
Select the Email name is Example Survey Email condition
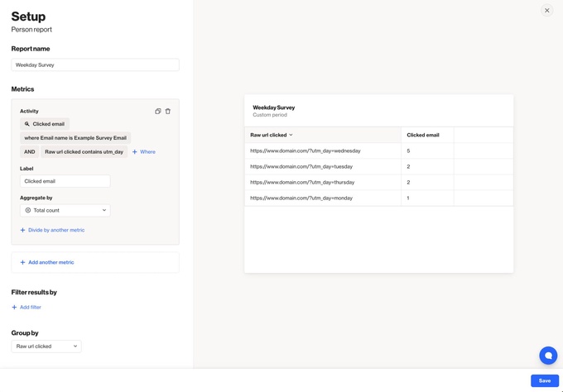click(x=75, y=138)
